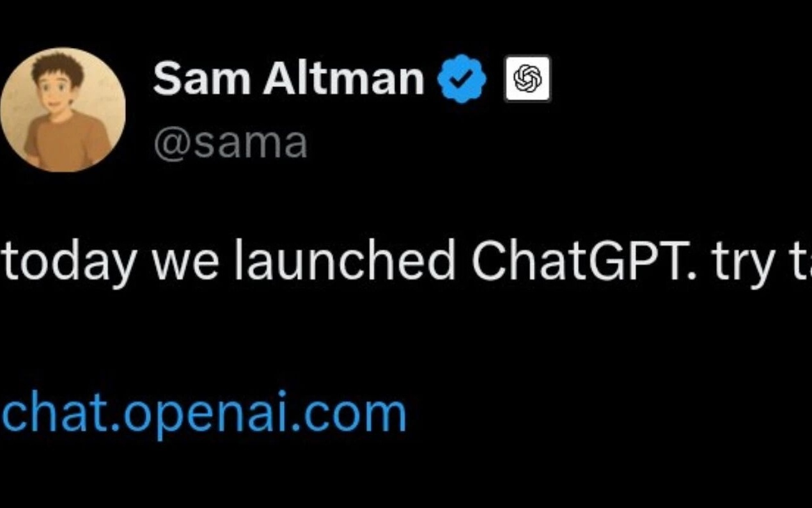
Task: Click the OpenAI affiliation logo badge
Action: pos(527,79)
